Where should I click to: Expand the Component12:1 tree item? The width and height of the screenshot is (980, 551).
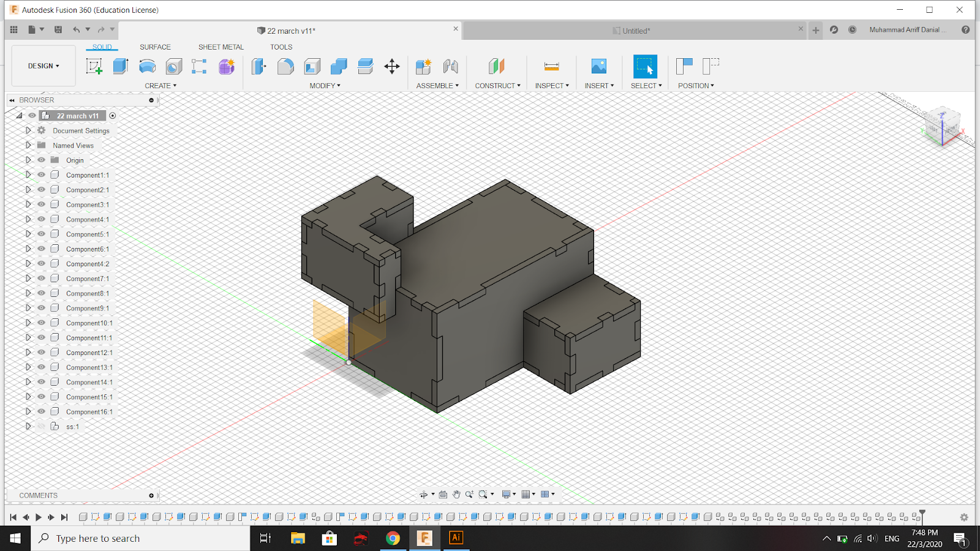click(28, 352)
